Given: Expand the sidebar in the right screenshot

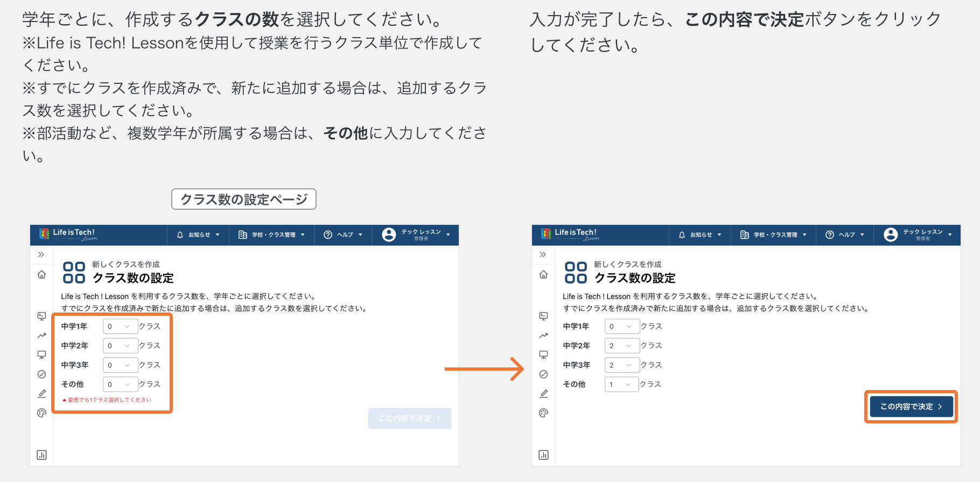Looking at the screenshot, I should pos(543,254).
